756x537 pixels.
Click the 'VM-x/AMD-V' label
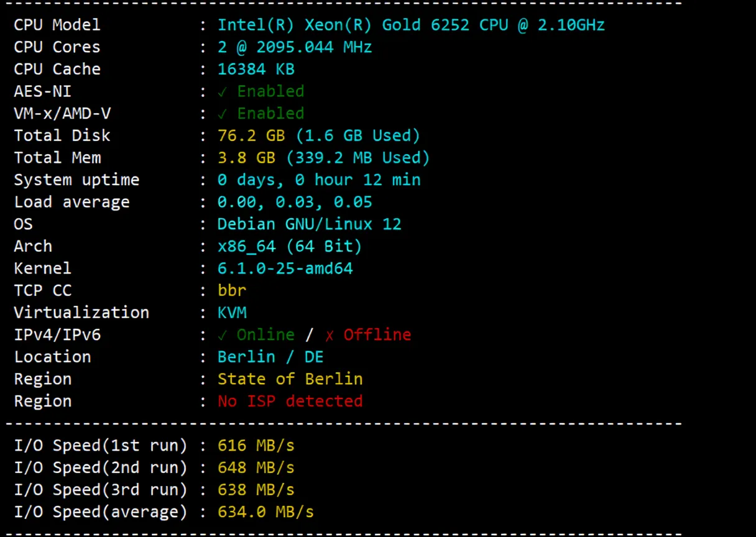click(62, 114)
